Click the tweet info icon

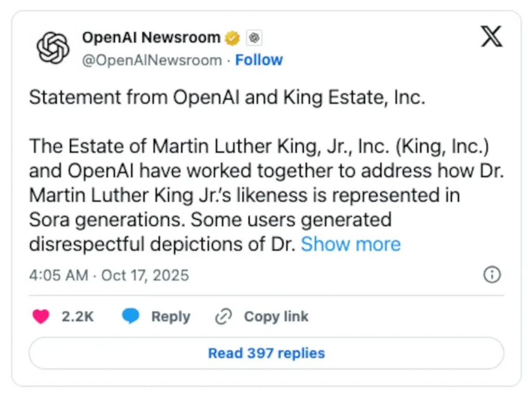pos(491,275)
